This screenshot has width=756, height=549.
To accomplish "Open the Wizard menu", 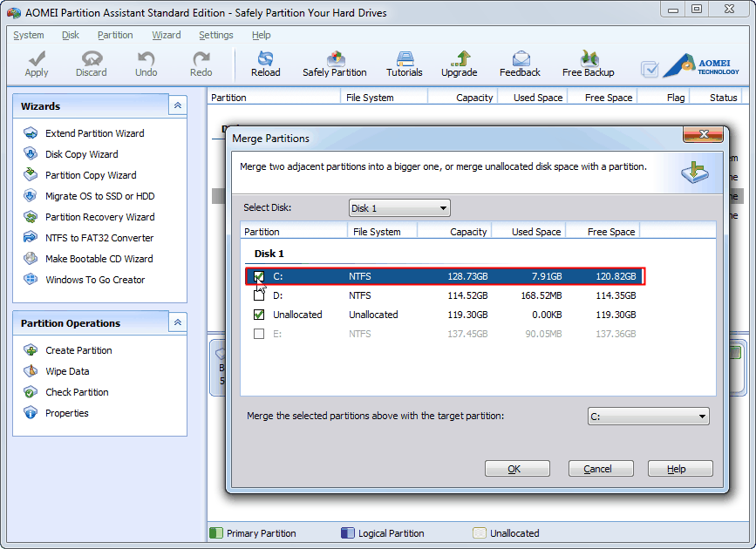I will coord(167,35).
